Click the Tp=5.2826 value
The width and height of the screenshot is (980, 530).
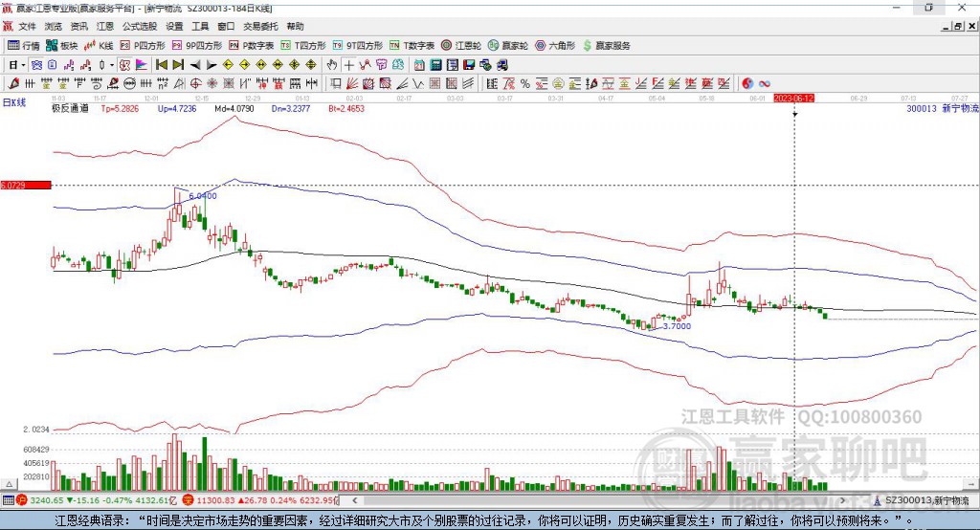tap(120, 108)
